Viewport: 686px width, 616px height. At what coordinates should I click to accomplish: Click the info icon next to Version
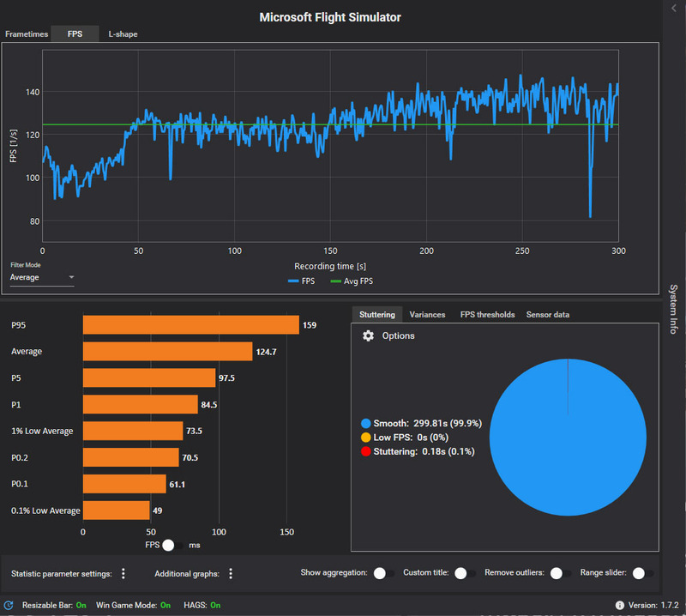(619, 605)
